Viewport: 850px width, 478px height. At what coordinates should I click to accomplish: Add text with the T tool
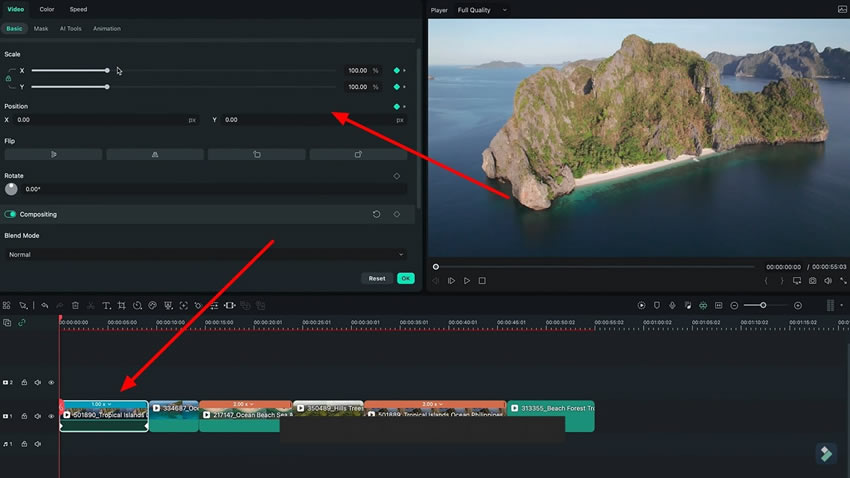[x=106, y=306]
